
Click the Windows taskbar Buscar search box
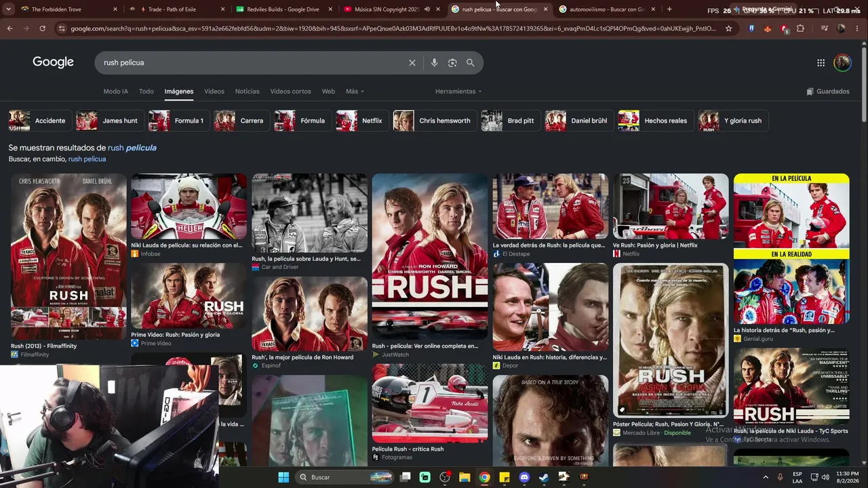click(x=344, y=477)
